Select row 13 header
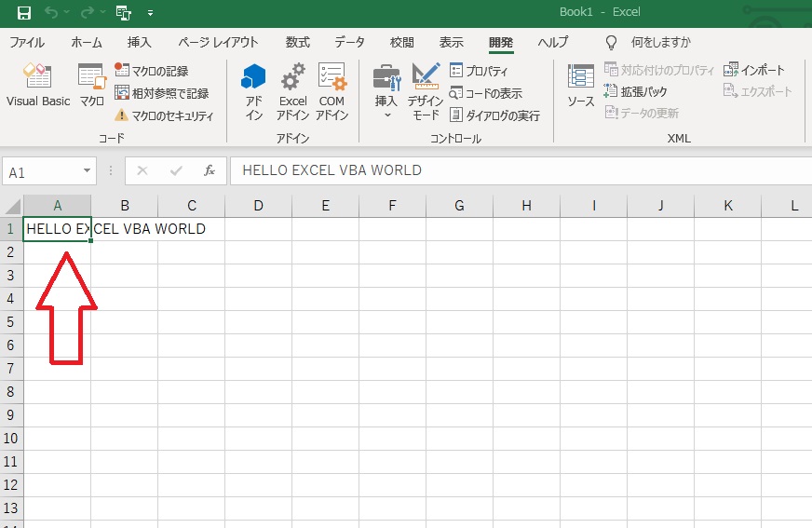Screen dimensions: 812x528 (11, 508)
